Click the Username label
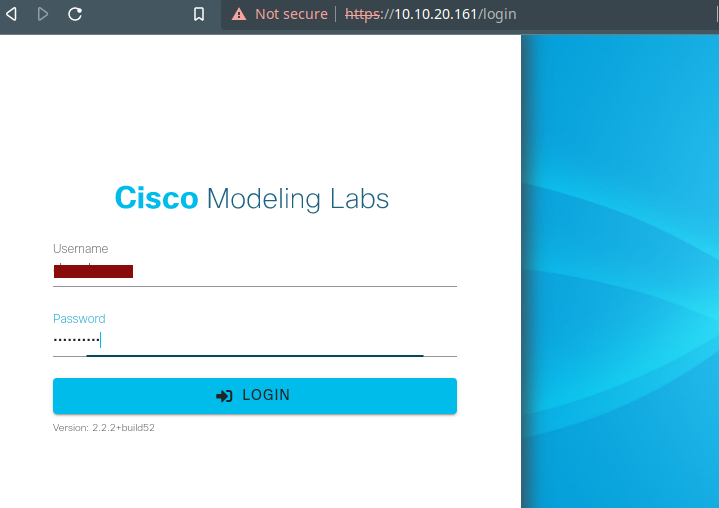 click(x=81, y=248)
